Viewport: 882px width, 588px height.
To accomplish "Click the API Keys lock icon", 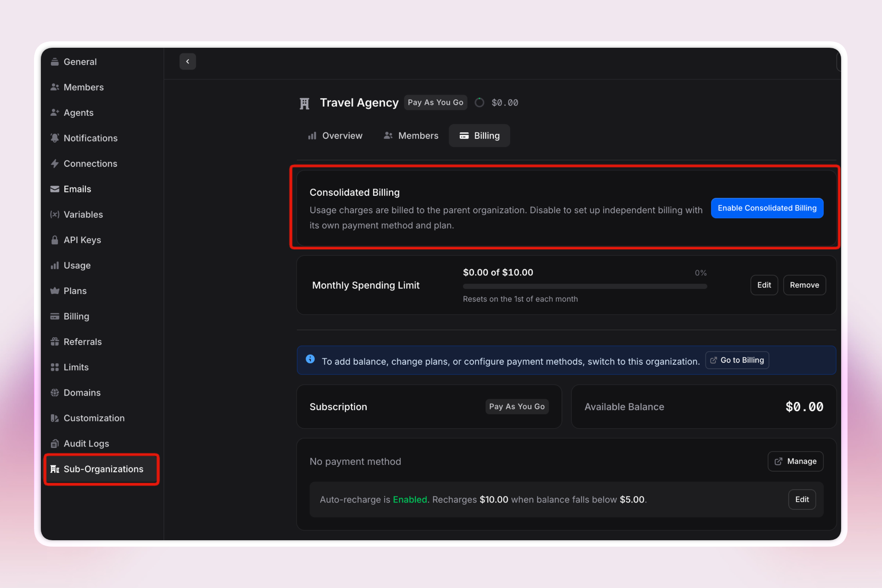I will [x=55, y=240].
